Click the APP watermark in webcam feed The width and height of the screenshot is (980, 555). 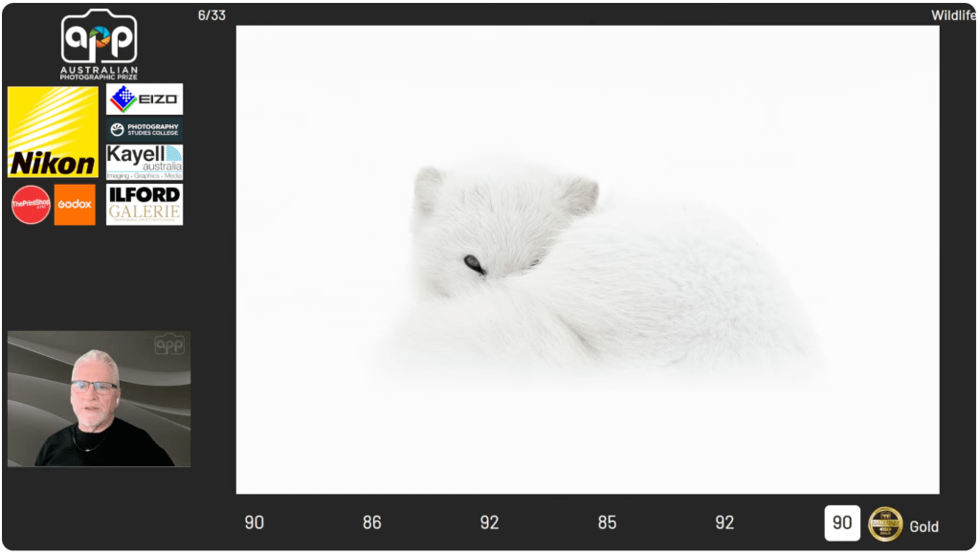pos(169,344)
